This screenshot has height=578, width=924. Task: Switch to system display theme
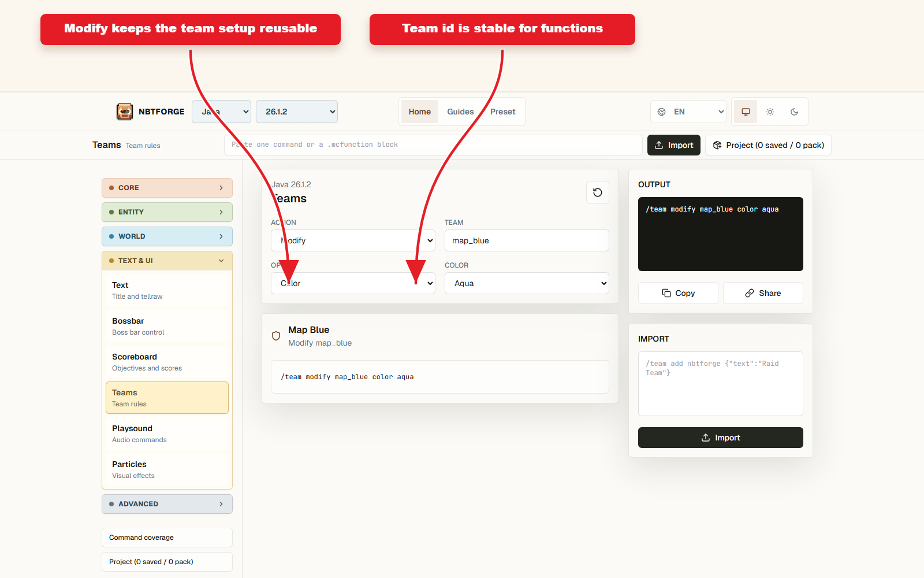pyautogui.click(x=746, y=112)
